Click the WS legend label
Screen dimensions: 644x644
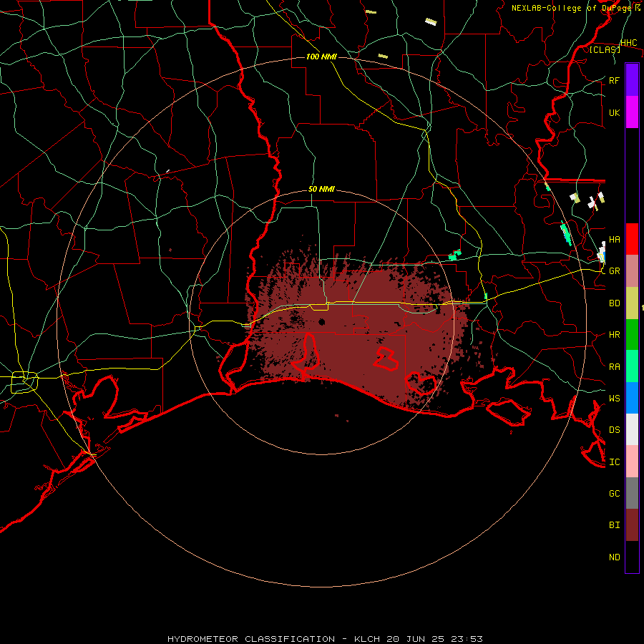point(614,399)
